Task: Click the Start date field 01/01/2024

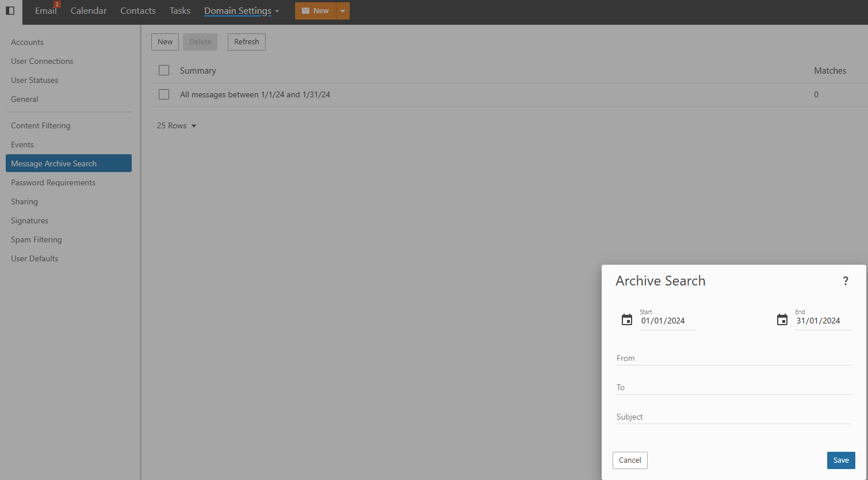Action: 667,321
